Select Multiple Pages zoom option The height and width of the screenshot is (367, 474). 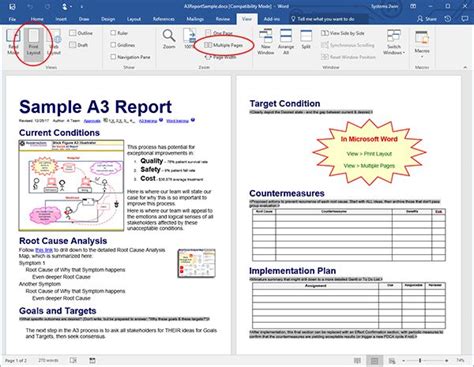[x=224, y=45]
